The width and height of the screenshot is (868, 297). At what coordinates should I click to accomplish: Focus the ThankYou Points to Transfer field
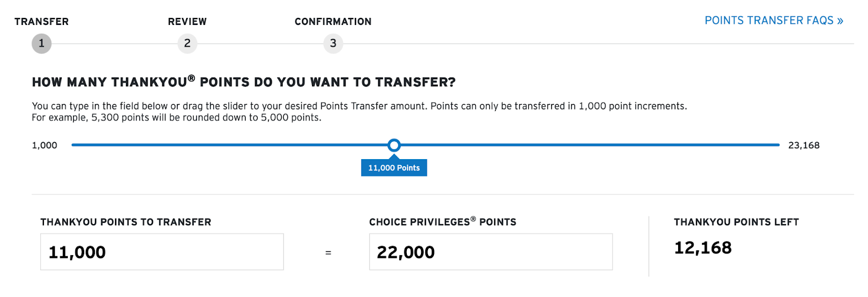(x=162, y=252)
